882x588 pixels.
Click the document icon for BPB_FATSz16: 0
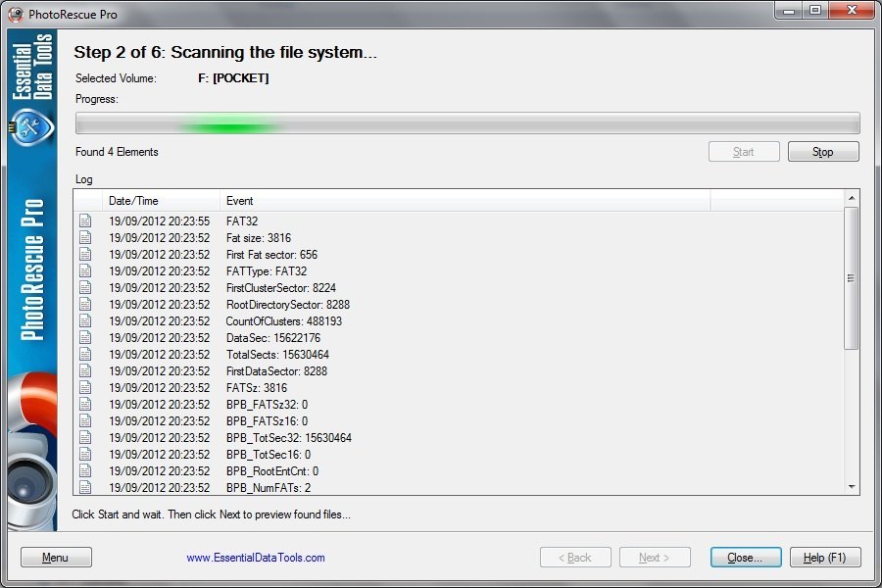85,420
